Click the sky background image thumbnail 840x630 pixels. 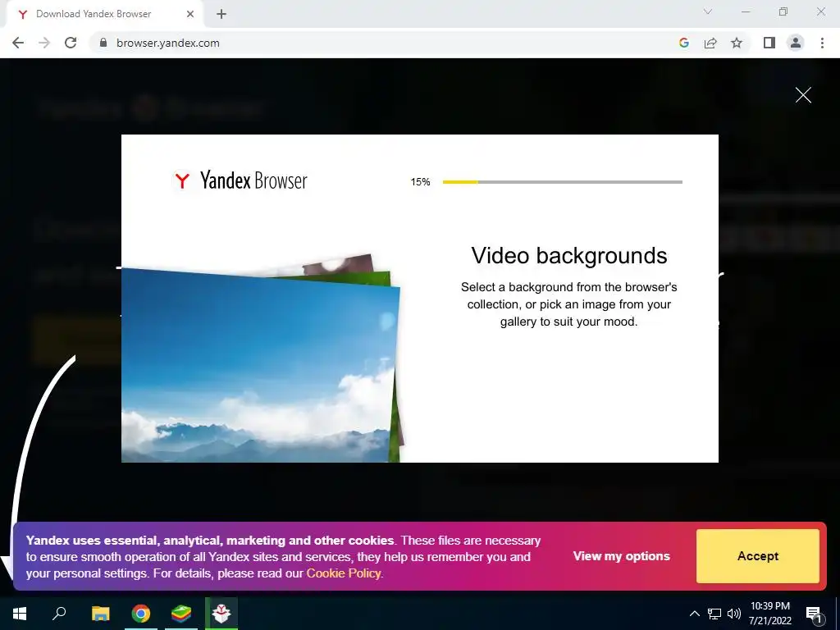point(261,364)
